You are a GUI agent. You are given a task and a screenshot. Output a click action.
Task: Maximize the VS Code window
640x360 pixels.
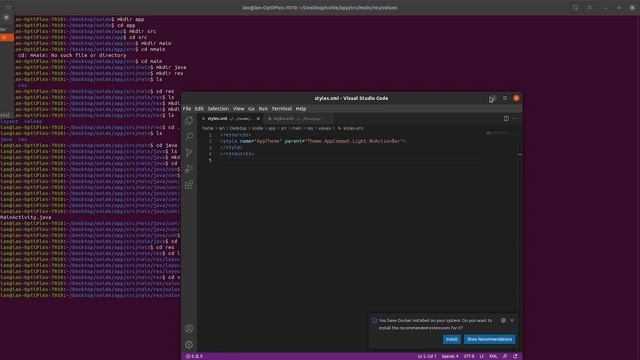pos(505,98)
